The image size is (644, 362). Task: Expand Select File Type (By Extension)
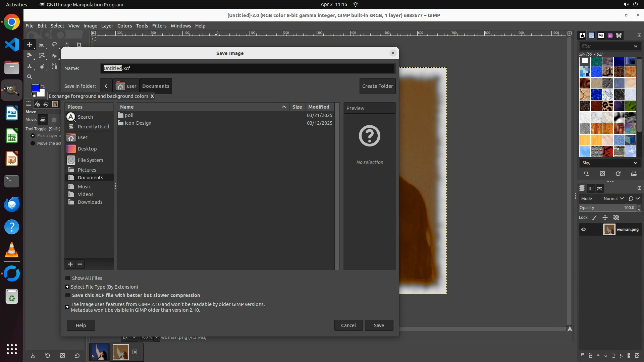pyautogui.click(x=67, y=287)
